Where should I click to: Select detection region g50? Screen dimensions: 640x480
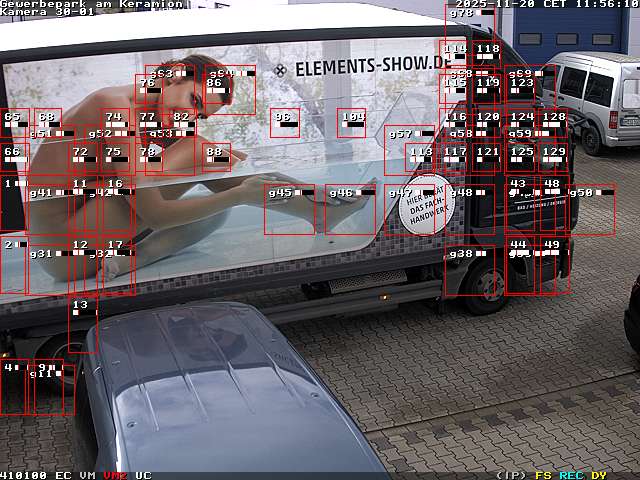(x=591, y=209)
